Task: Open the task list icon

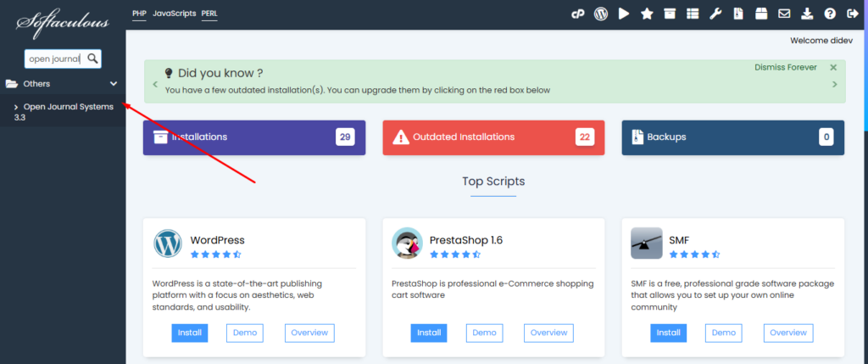Action: click(x=693, y=14)
